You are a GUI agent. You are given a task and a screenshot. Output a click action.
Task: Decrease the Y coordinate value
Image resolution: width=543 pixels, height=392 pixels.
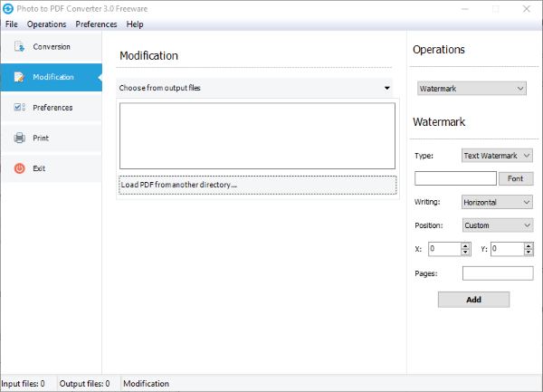528,253
